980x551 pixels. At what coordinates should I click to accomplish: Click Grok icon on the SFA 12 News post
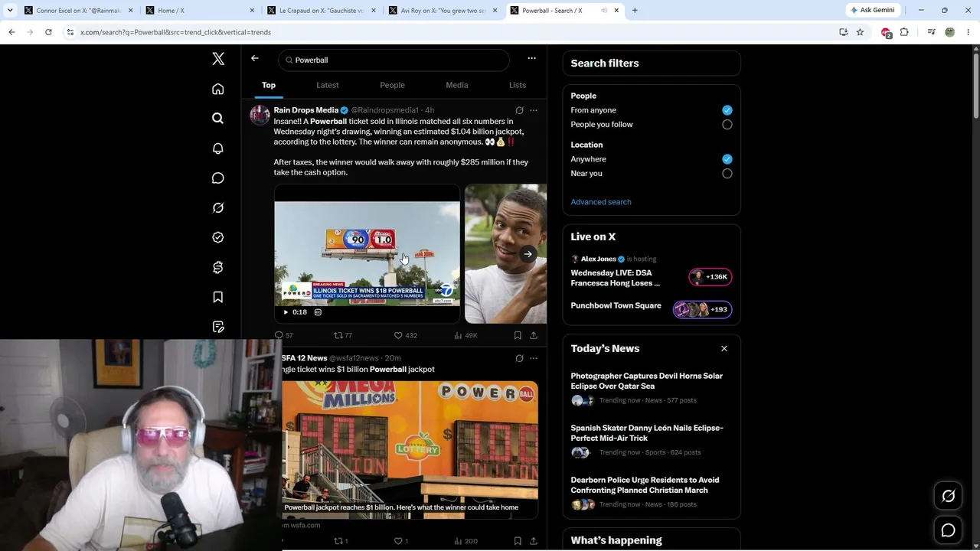click(x=519, y=358)
